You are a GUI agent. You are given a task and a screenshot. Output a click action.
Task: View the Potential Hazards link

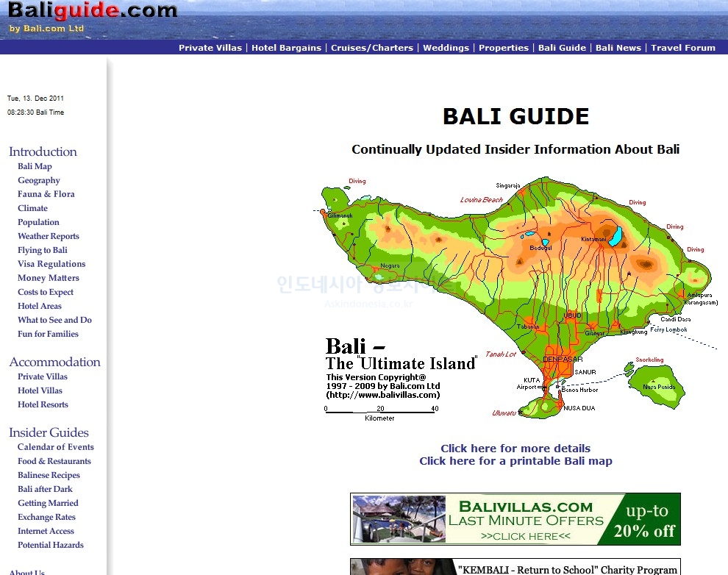[x=51, y=545]
